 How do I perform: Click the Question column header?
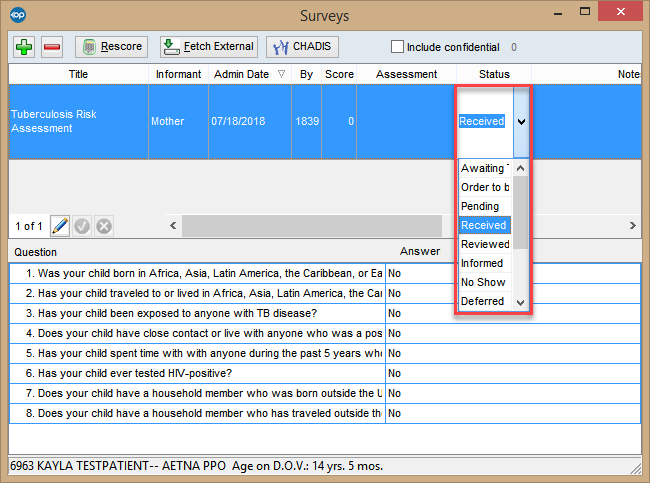click(x=36, y=252)
